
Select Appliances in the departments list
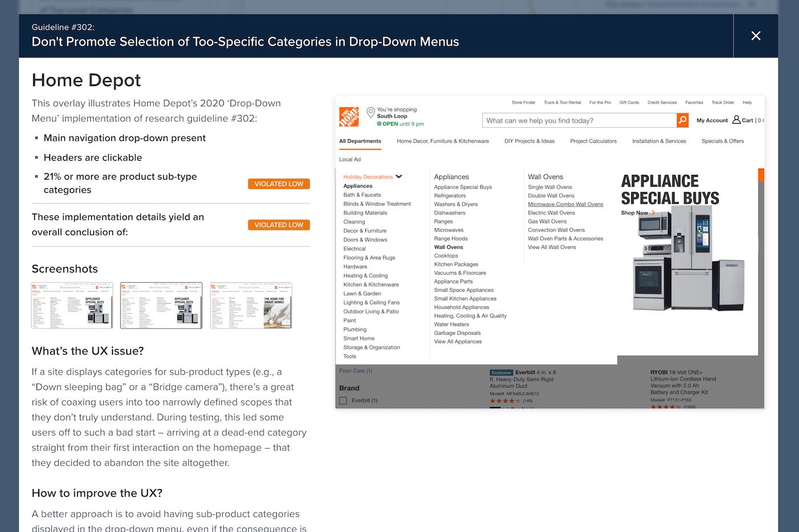pyautogui.click(x=358, y=186)
